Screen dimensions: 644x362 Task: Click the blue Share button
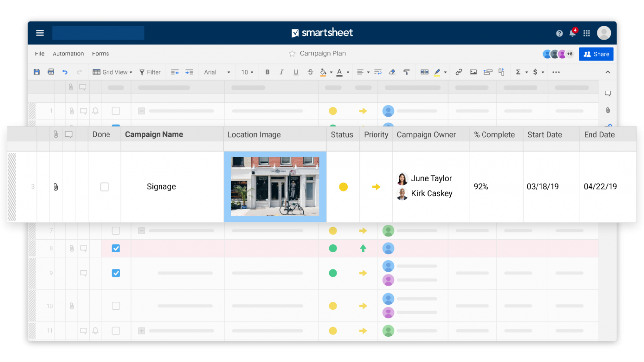click(596, 53)
